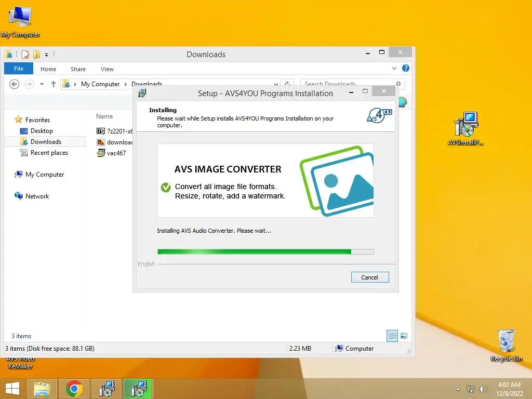Select Downloads in navigation pane
532x399 pixels.
(x=45, y=141)
